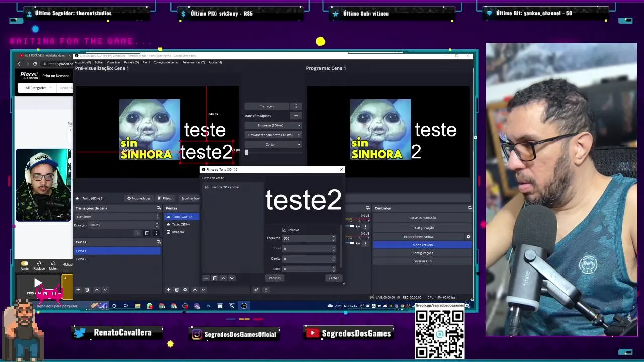Move the effect filter down
The width and height of the screenshot is (644, 362).
(232, 278)
